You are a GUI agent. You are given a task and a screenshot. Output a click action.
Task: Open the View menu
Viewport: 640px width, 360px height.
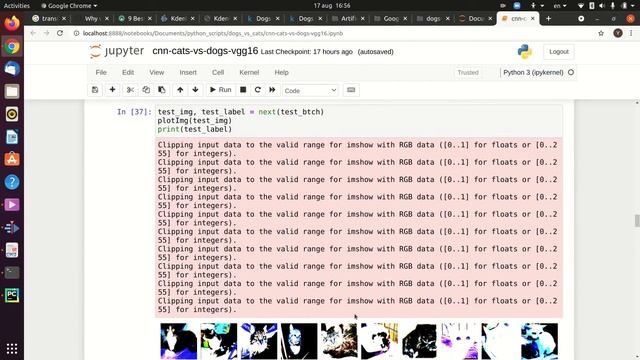click(x=156, y=72)
